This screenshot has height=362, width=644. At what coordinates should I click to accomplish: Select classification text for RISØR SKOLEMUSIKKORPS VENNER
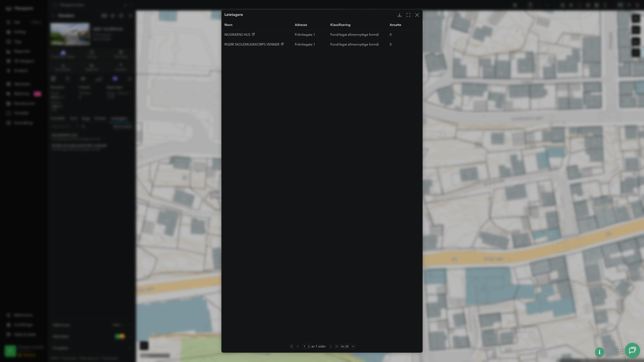click(x=354, y=44)
